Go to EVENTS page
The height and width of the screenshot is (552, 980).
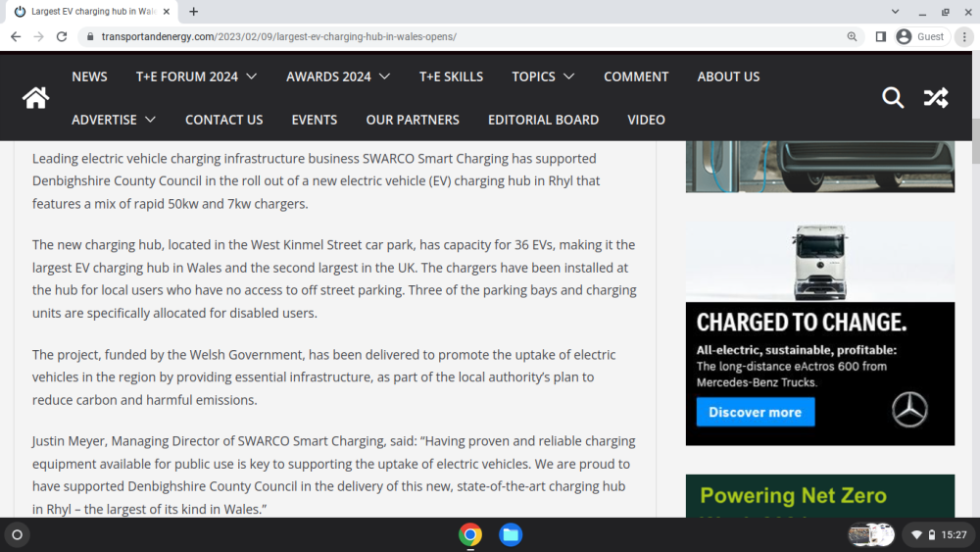315,120
